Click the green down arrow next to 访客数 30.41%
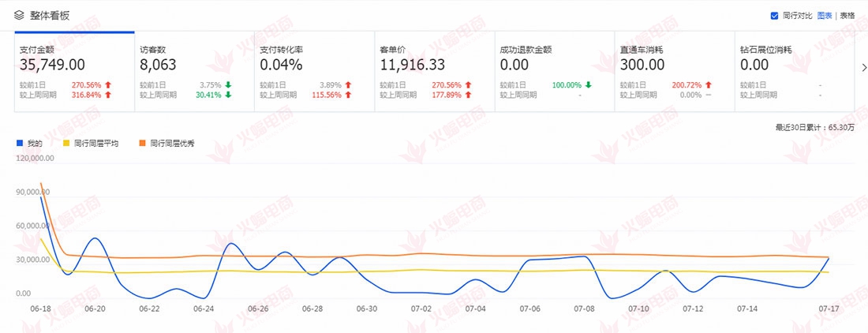The image size is (868, 333). point(228,95)
